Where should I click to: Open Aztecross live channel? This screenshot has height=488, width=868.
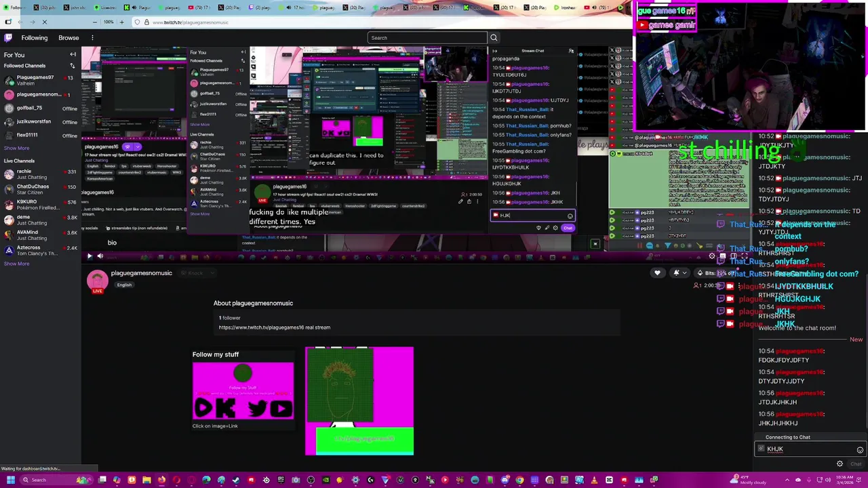40,251
